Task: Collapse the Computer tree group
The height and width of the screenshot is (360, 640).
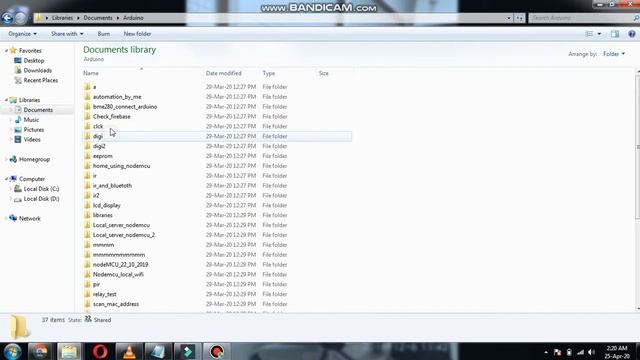Action: [x=7, y=179]
